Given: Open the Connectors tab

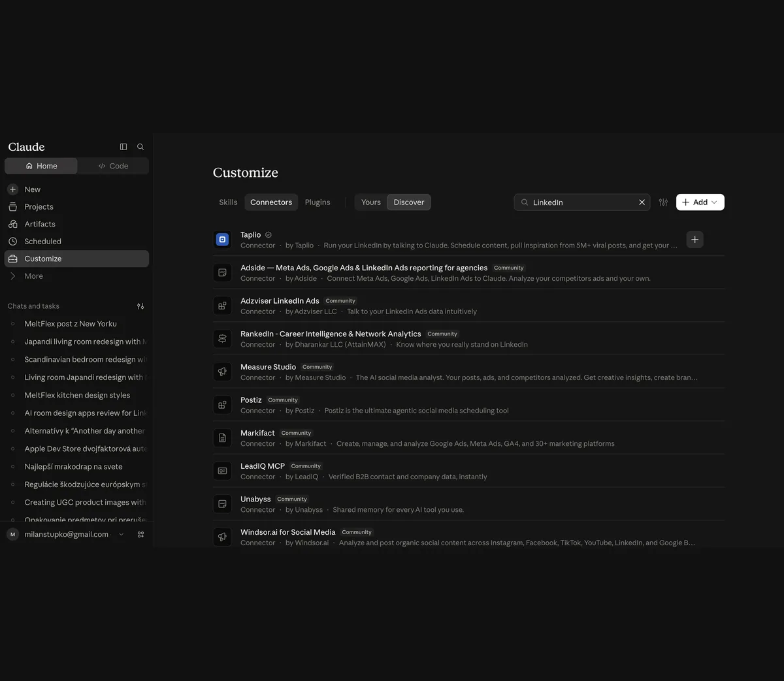Looking at the screenshot, I should click(x=271, y=202).
